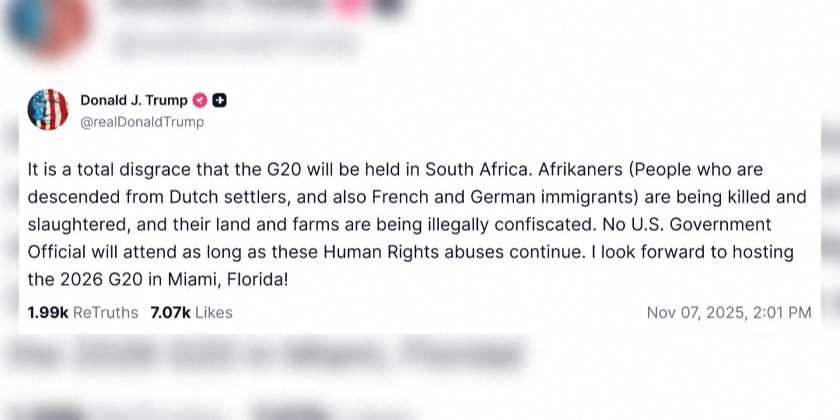Open the @realDonaldTrump handle
The width and height of the screenshot is (840, 420).
[142, 122]
